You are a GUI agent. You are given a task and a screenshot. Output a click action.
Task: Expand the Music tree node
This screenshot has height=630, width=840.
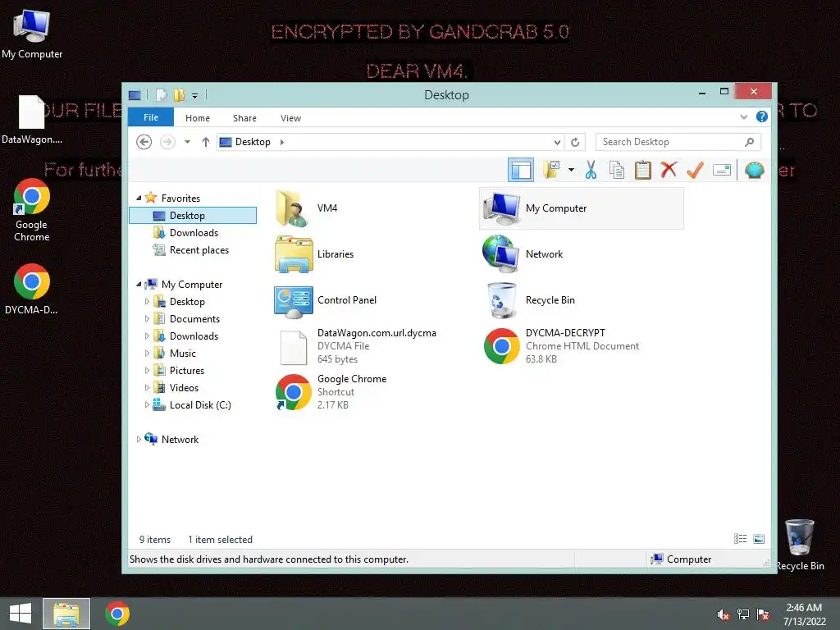(x=147, y=354)
